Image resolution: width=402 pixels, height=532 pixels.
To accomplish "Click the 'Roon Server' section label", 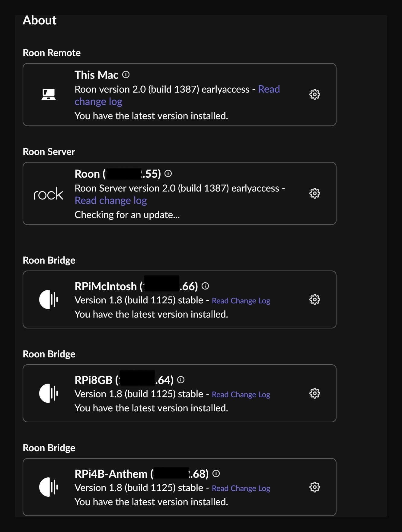I will click(x=49, y=152).
